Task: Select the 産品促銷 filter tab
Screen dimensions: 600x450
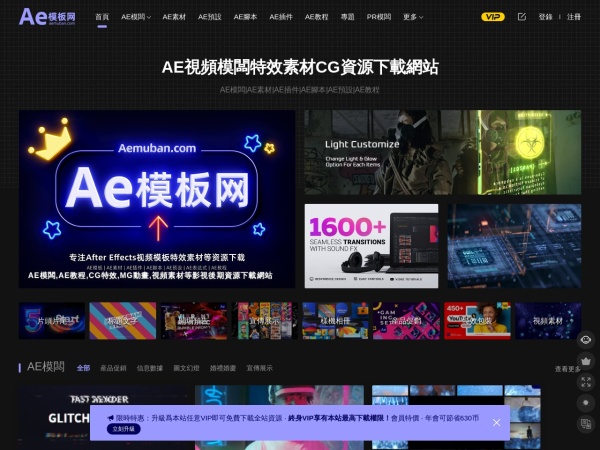Action: 113,368
